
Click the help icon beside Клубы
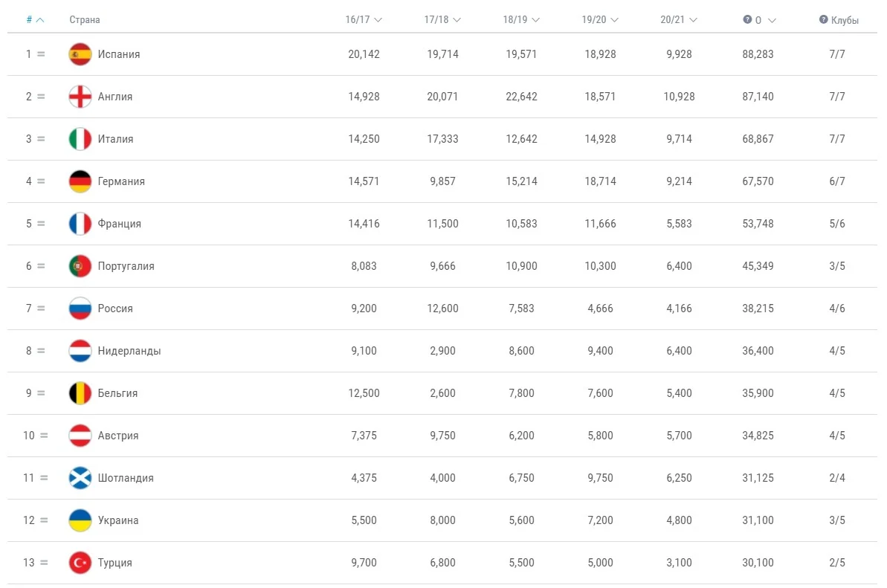pos(824,20)
